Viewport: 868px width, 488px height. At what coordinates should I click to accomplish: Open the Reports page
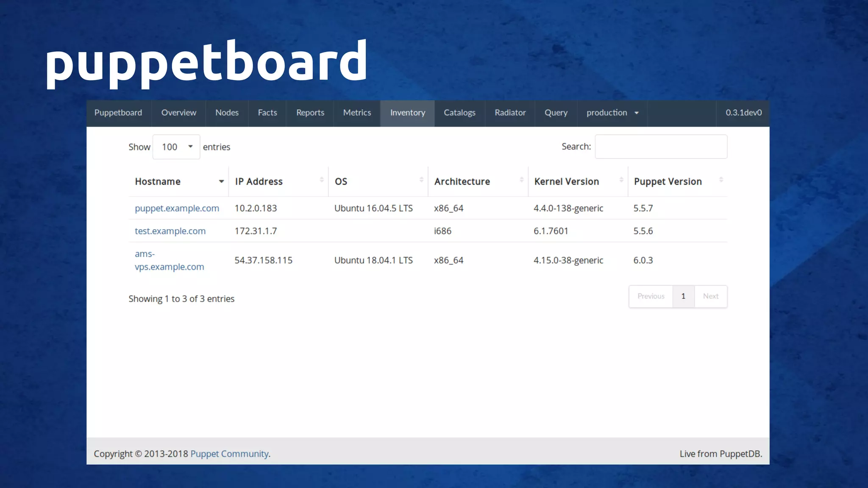pyautogui.click(x=310, y=113)
